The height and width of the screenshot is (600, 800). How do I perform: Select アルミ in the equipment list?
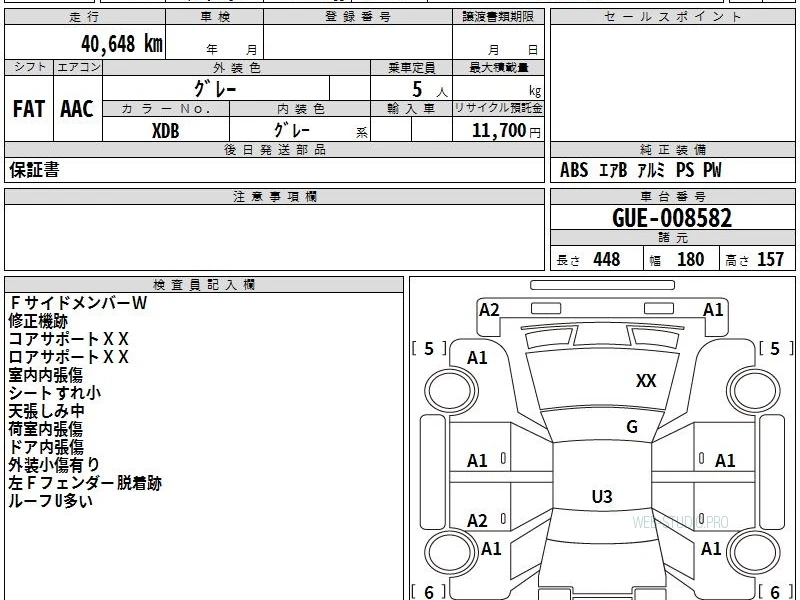(651, 170)
